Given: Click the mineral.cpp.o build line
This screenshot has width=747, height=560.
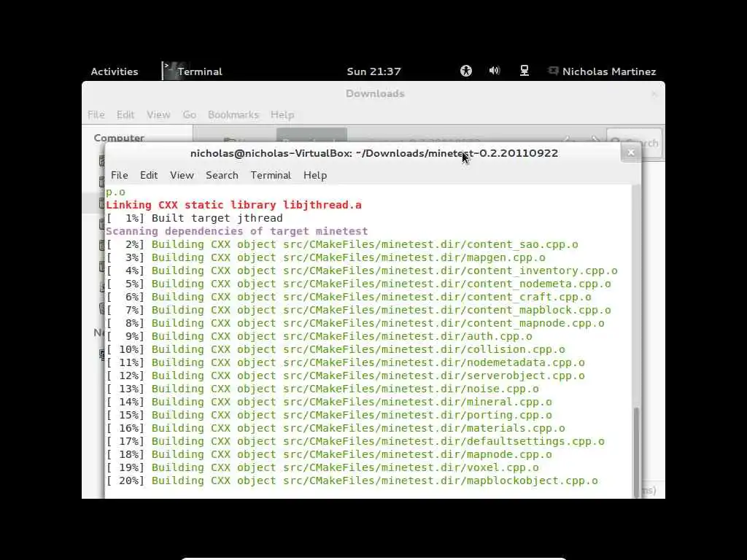Looking at the screenshot, I should [329, 402].
